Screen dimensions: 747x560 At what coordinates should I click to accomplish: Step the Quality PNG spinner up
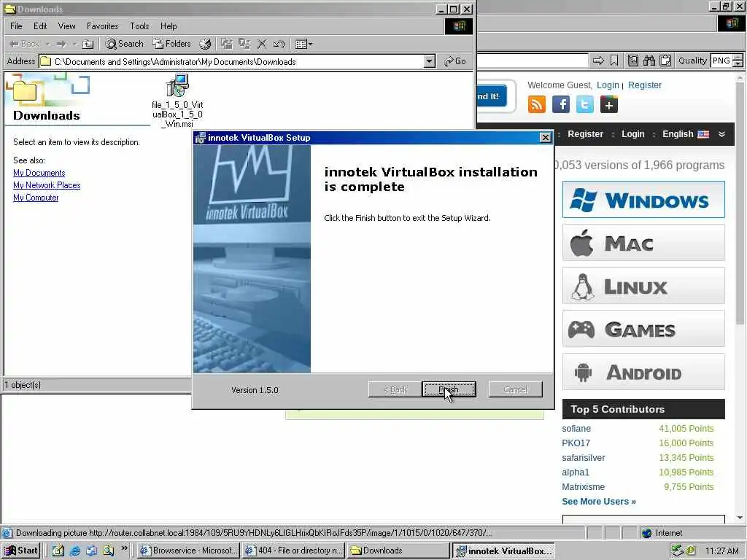point(738,57)
